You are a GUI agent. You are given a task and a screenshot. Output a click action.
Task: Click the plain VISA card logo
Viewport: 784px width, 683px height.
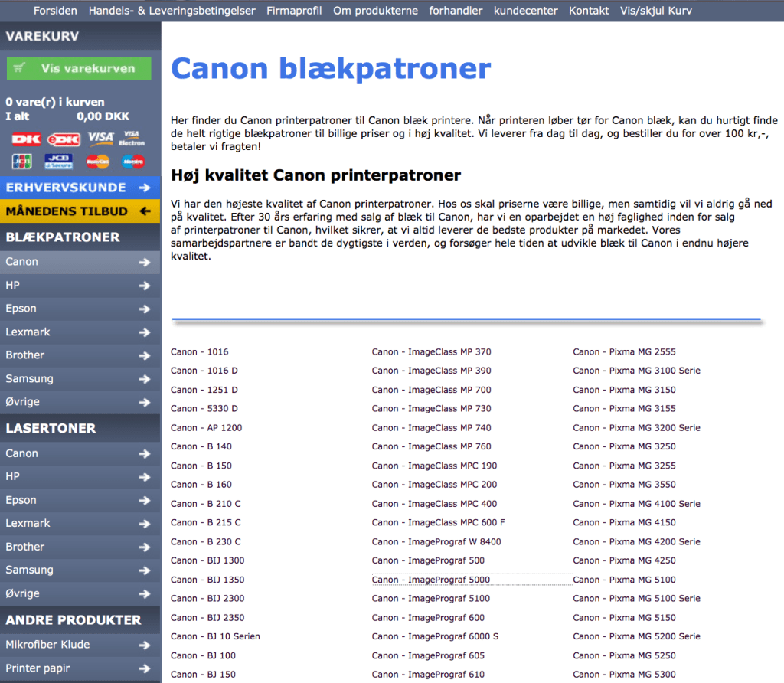(x=100, y=138)
